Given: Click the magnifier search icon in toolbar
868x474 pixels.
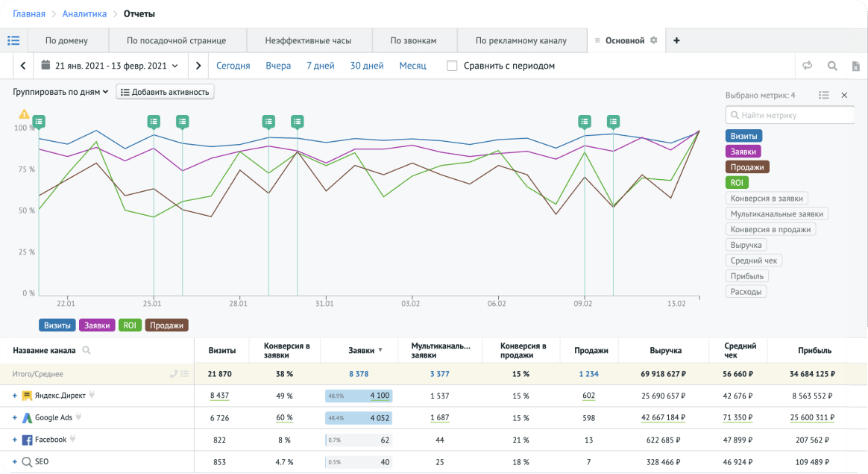Looking at the screenshot, I should [832, 66].
